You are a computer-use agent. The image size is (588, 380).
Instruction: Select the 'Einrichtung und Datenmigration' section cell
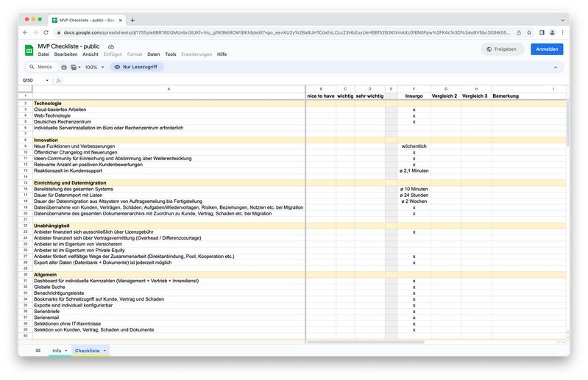[x=169, y=183]
